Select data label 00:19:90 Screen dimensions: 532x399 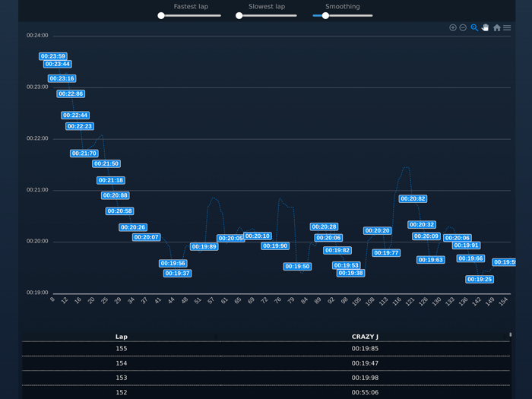coord(275,246)
